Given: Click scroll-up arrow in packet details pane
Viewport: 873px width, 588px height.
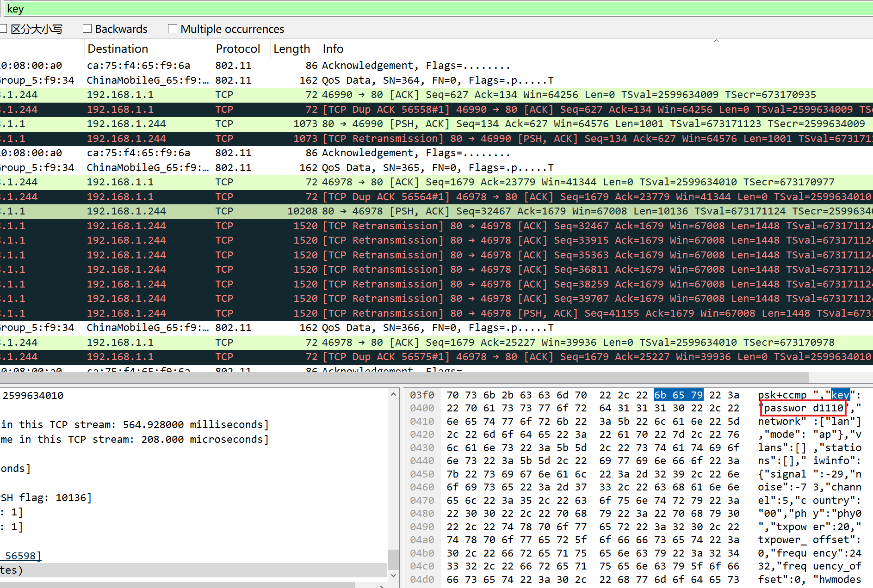Looking at the screenshot, I should [x=393, y=395].
